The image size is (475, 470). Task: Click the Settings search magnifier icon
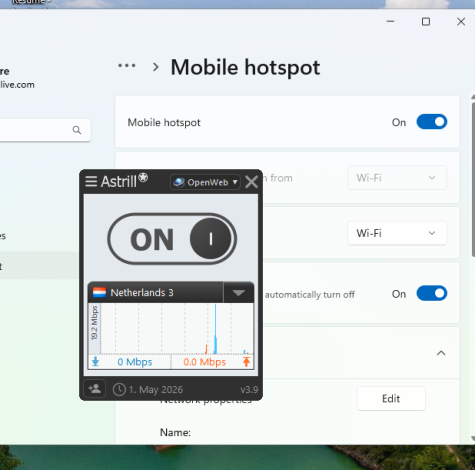pyautogui.click(x=77, y=130)
